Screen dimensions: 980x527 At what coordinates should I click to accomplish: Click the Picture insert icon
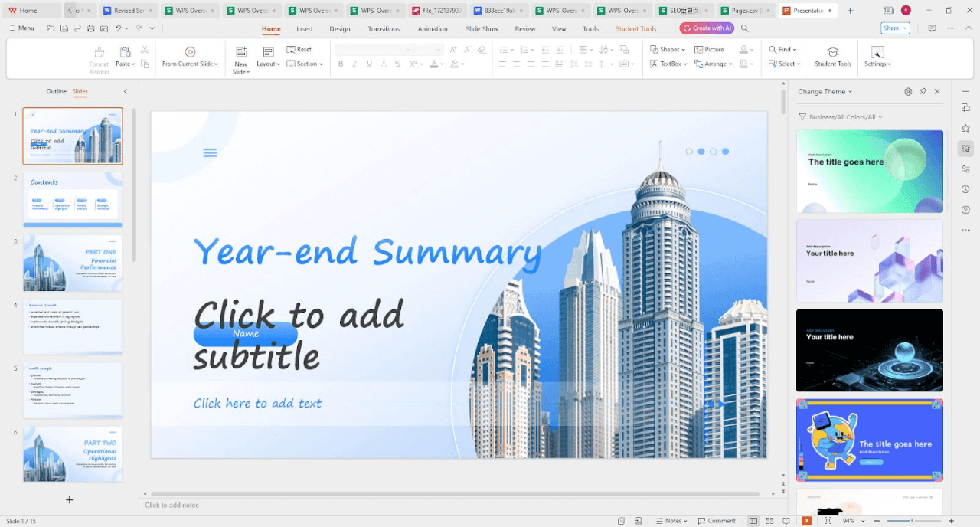709,49
